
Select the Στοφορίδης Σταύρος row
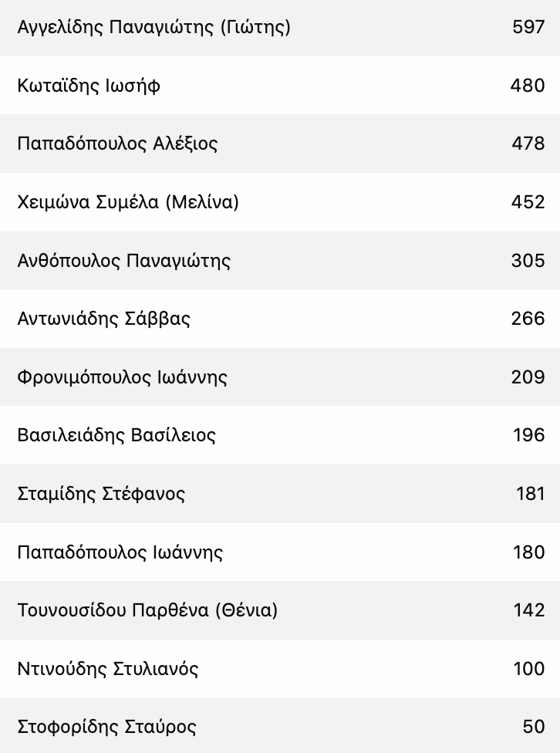pyautogui.click(x=280, y=725)
